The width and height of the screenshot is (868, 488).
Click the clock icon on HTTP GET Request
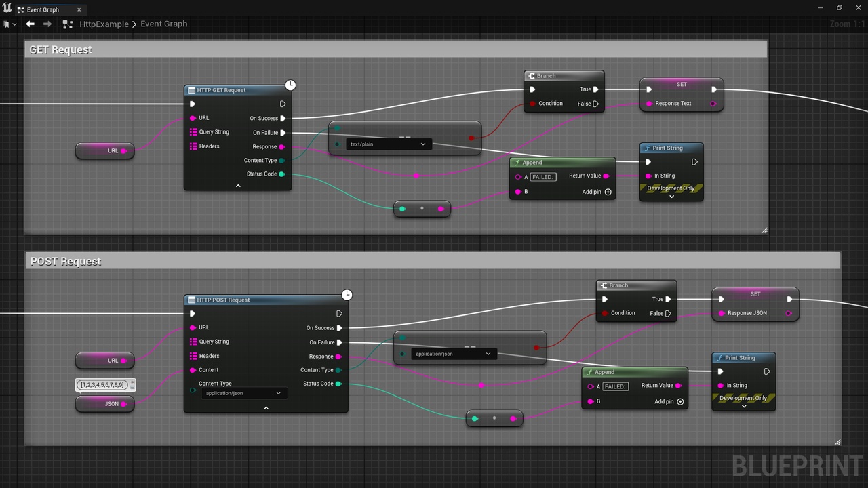pos(290,85)
